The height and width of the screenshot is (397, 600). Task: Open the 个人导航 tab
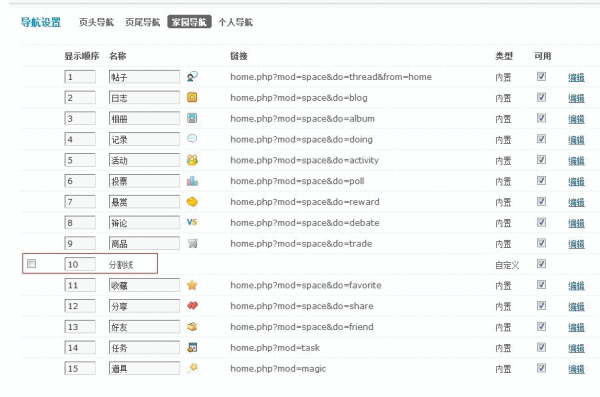(235, 22)
